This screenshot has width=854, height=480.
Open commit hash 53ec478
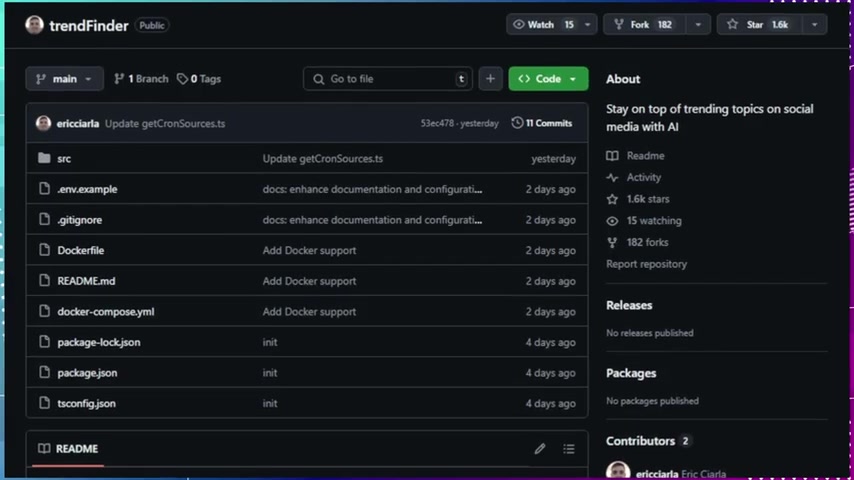(x=437, y=124)
